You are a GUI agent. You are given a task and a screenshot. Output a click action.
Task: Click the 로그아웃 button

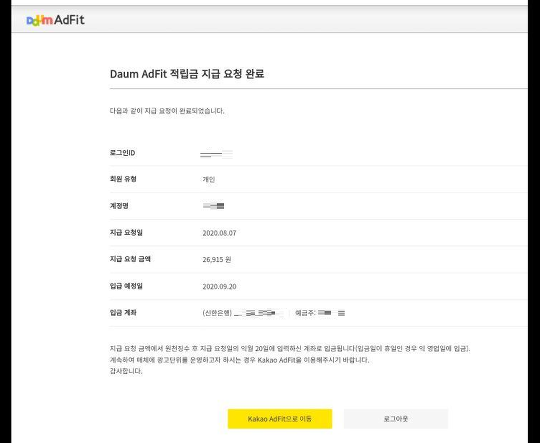(396, 419)
